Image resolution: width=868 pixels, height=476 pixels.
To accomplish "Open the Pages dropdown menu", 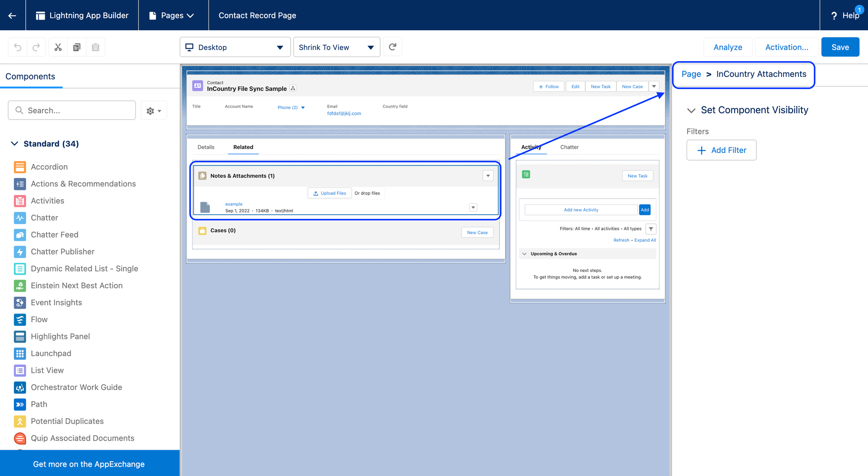I will point(172,15).
